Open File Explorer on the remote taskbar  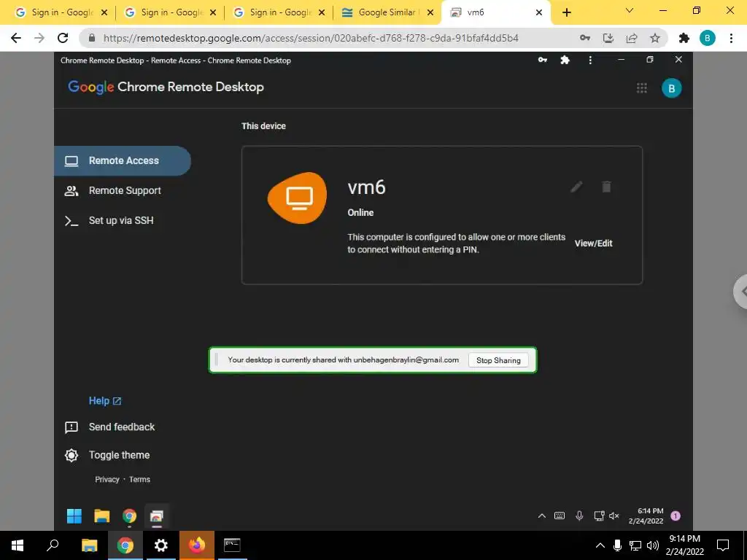tap(102, 516)
